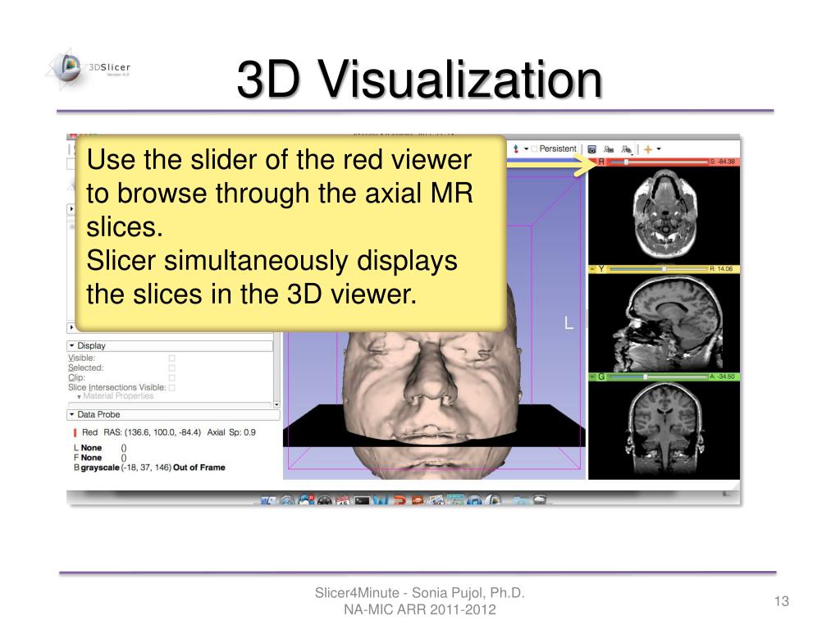Click the Red RAS coordinates text
The width and height of the screenshot is (840, 630).
[x=141, y=432]
